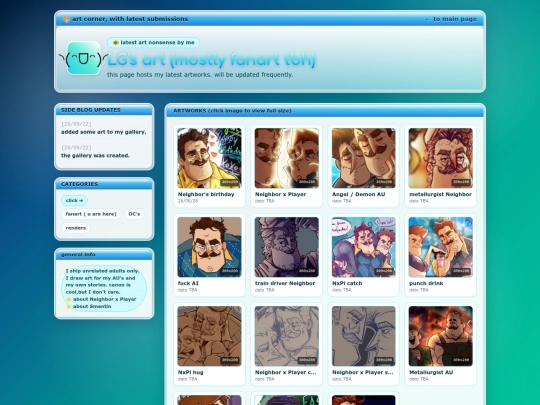Click the 'latest art nonsense by me' badge

click(153, 43)
